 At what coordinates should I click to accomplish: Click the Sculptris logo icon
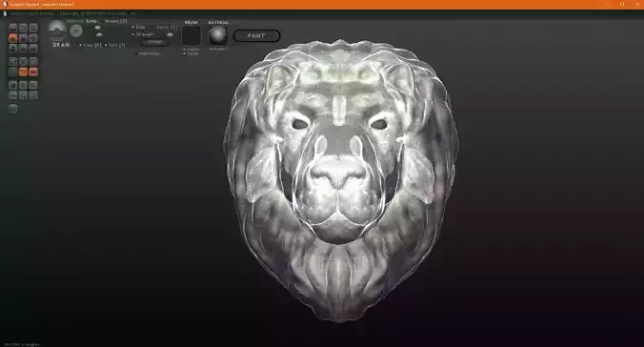(x=5, y=4)
